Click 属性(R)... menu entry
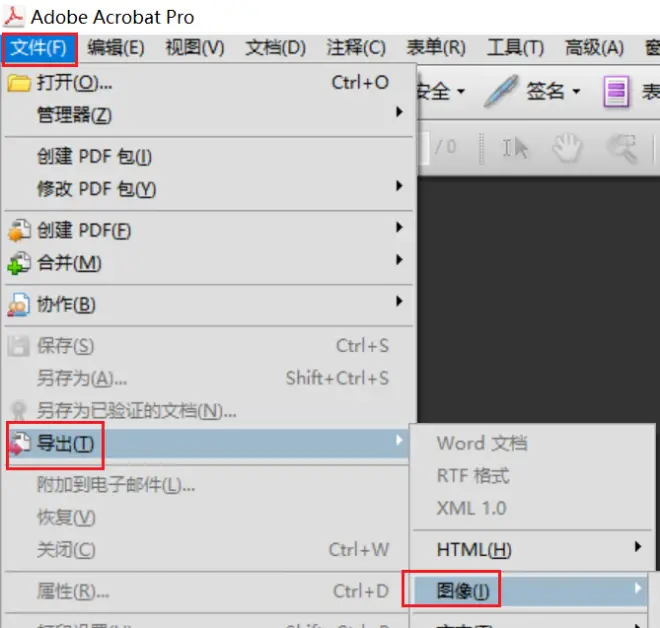660x628 pixels. coord(206,591)
